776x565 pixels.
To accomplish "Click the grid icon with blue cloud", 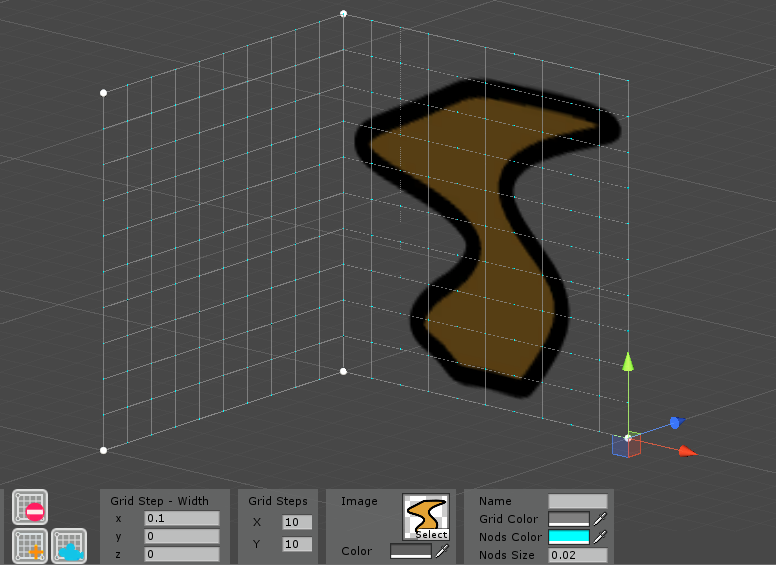I will 69,546.
